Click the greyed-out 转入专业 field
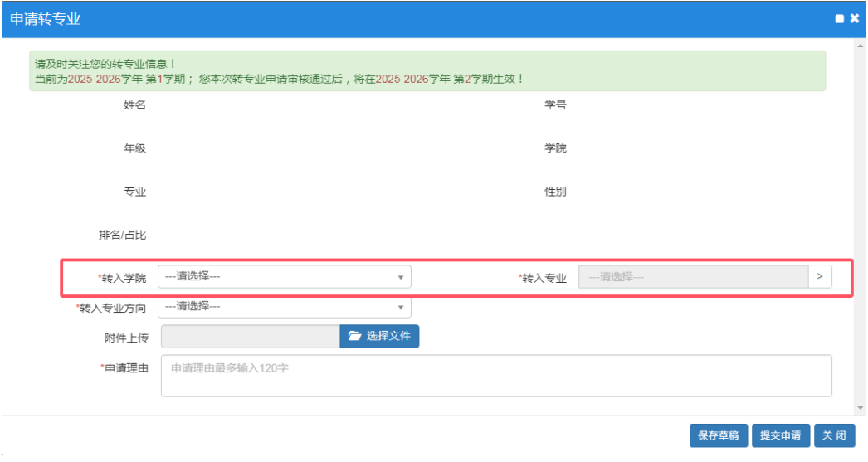Viewport: 868px width, 462px height. coord(693,277)
